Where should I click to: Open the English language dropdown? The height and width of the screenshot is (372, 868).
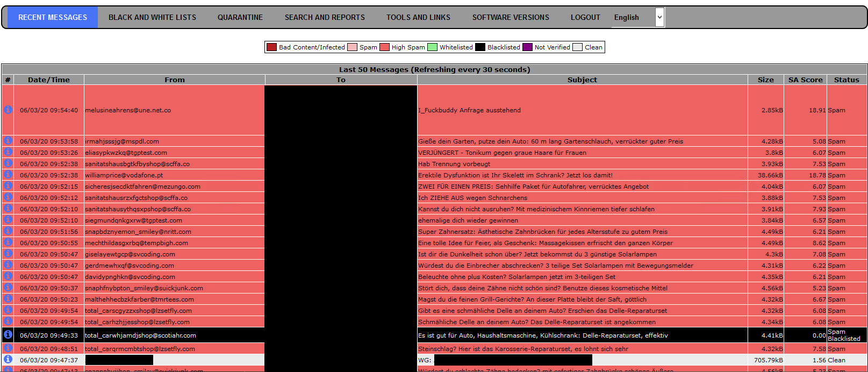point(639,17)
